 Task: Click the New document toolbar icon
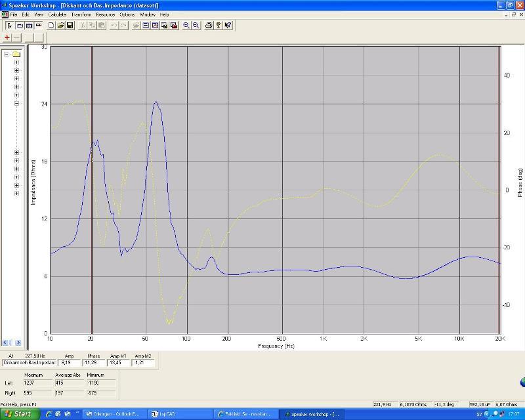[x=51, y=26]
